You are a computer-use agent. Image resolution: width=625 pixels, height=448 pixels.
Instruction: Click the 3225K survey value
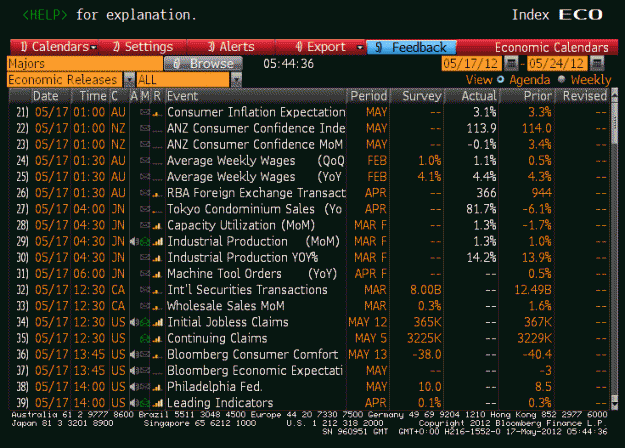pyautogui.click(x=424, y=338)
